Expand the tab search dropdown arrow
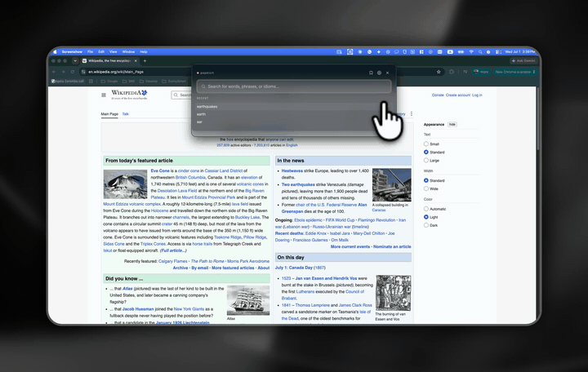Screen dimensions: 588x372 point(75,60)
